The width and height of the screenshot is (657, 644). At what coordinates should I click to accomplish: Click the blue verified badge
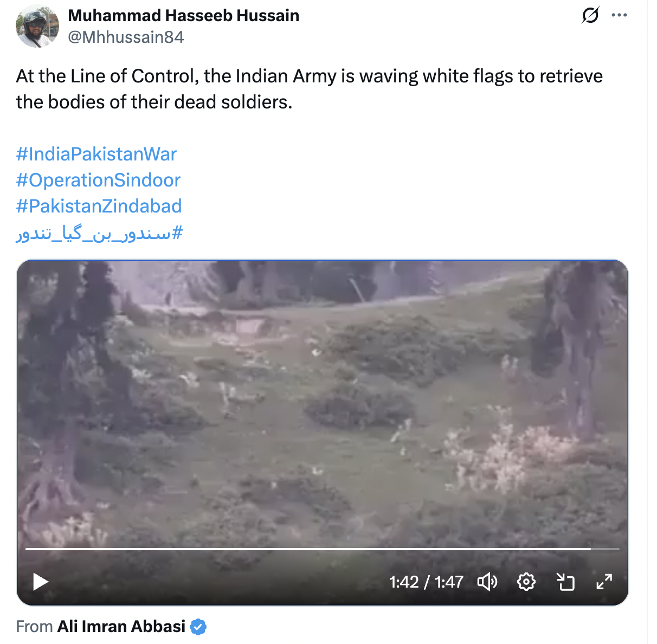198,627
